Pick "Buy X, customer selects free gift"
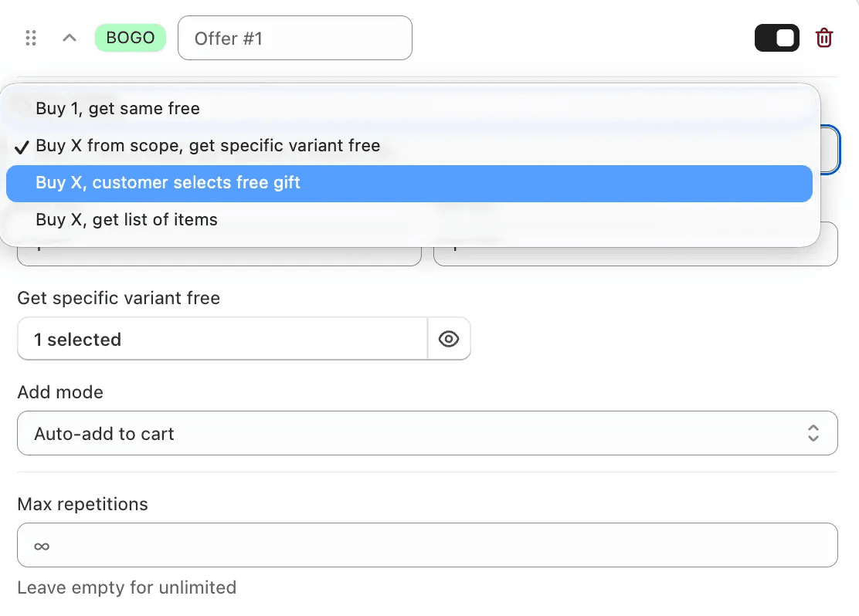Image resolution: width=859 pixels, height=616 pixels. pos(409,184)
